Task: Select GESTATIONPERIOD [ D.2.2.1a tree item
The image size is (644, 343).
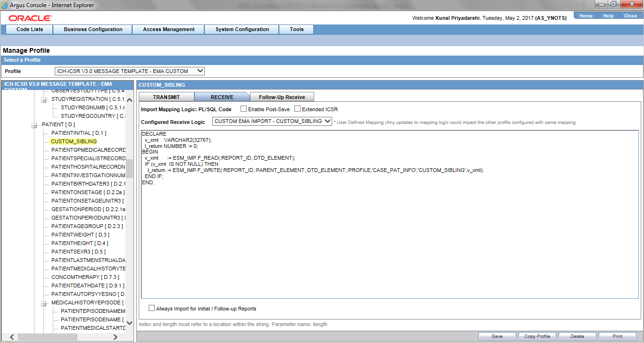Action: click(88, 209)
